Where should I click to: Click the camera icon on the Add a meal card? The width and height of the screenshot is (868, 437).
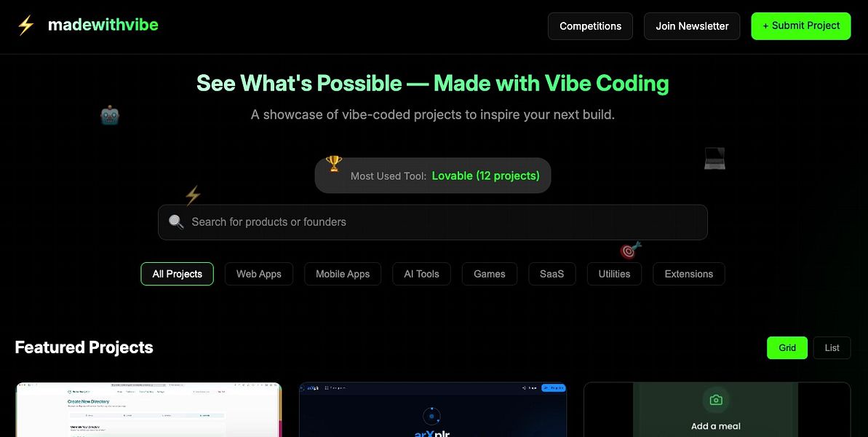tap(715, 399)
